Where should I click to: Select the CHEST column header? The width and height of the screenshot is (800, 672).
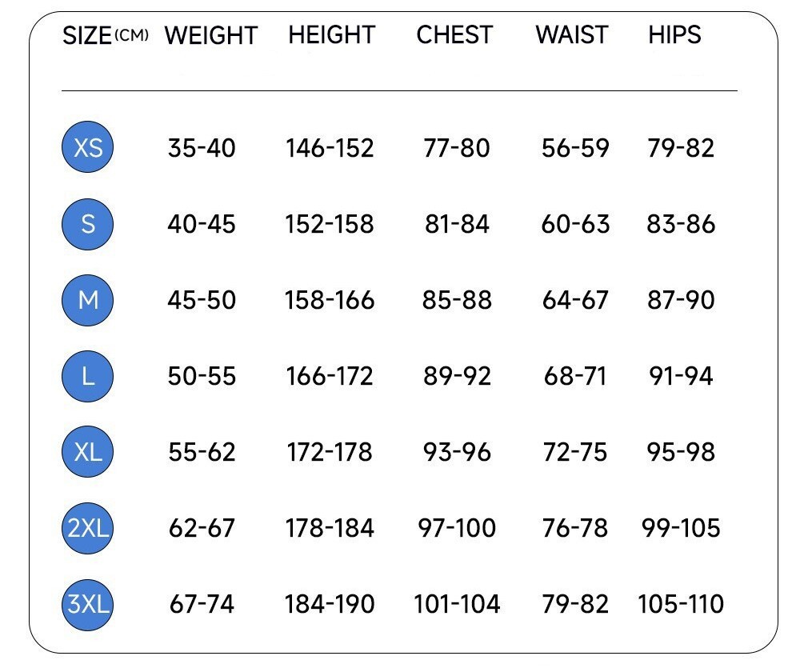pyautogui.click(x=454, y=35)
